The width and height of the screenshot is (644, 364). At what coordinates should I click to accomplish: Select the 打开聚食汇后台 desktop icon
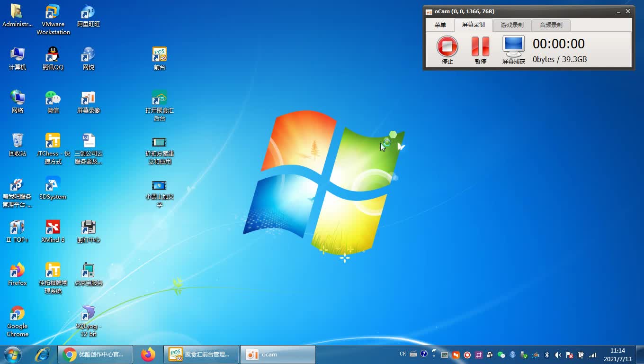[x=160, y=106]
